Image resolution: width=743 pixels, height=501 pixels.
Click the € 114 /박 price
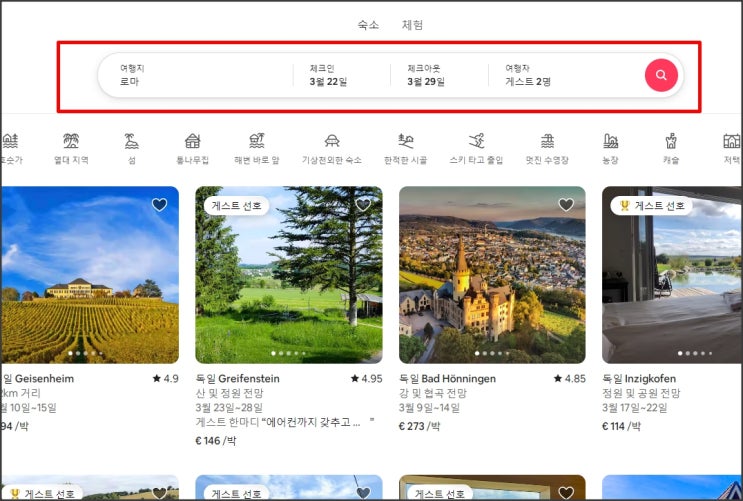621,426
